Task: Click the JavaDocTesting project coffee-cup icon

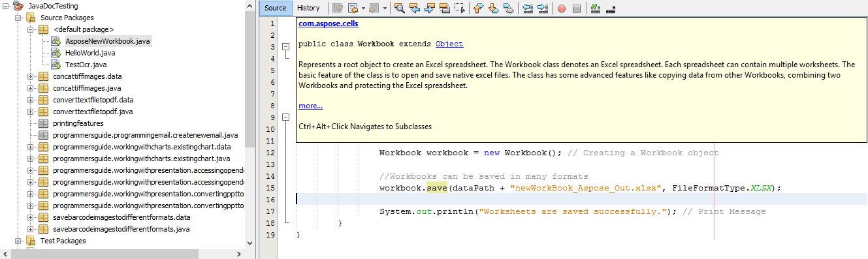Action: [x=19, y=6]
